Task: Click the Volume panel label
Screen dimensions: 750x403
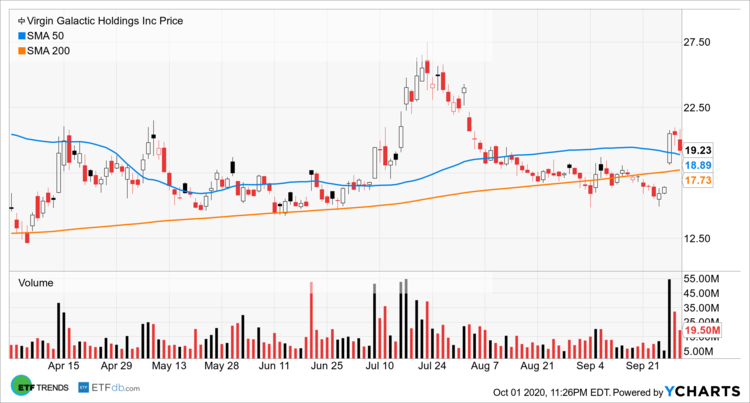Action: tap(36, 283)
